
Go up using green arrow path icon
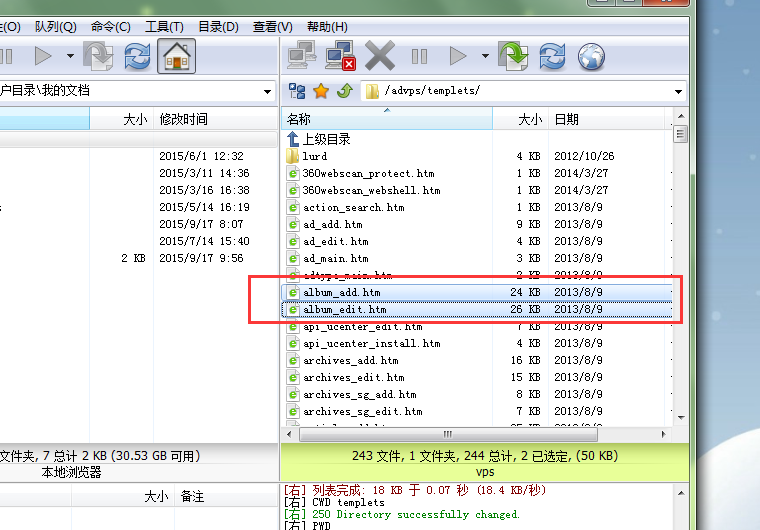click(x=344, y=91)
